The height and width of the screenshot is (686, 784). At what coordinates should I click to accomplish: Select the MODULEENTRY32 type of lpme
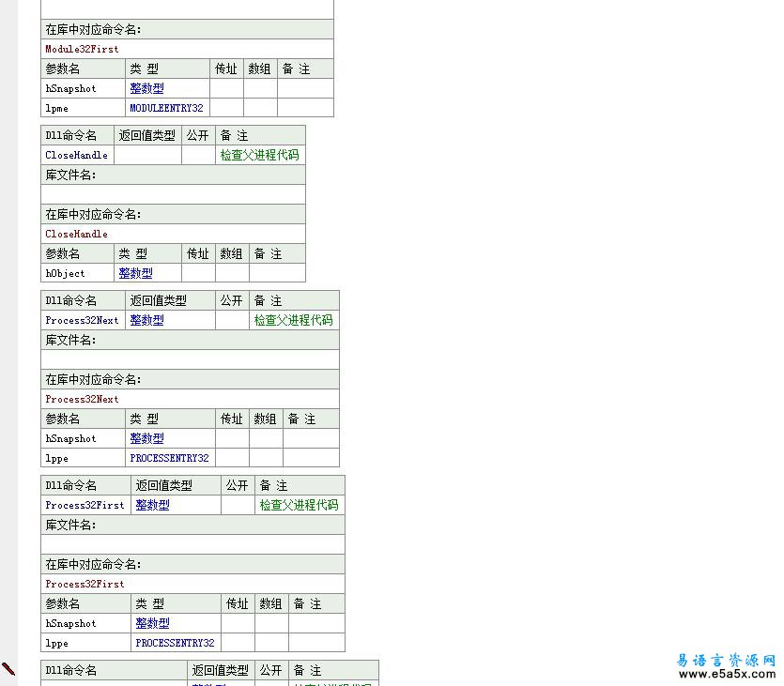[166, 108]
